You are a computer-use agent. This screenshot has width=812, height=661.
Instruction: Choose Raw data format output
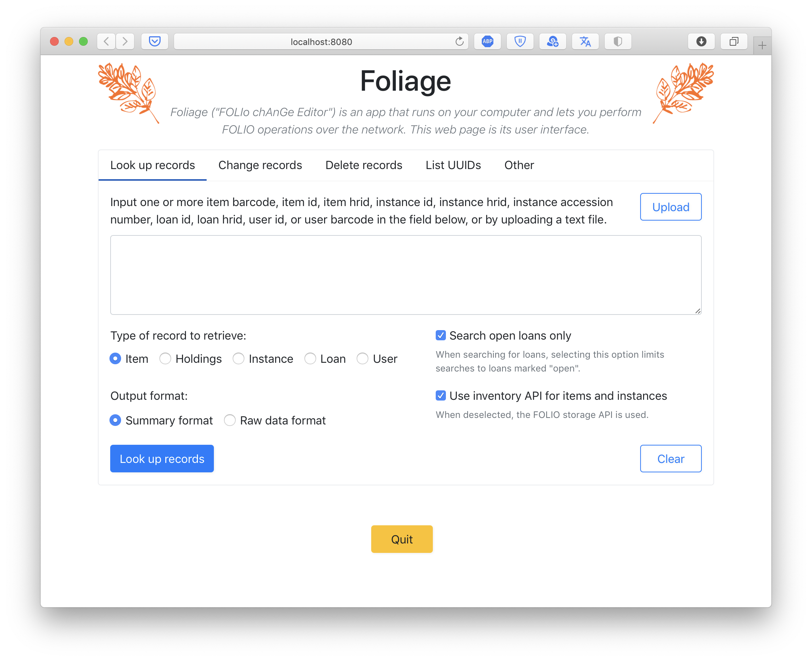coord(229,420)
